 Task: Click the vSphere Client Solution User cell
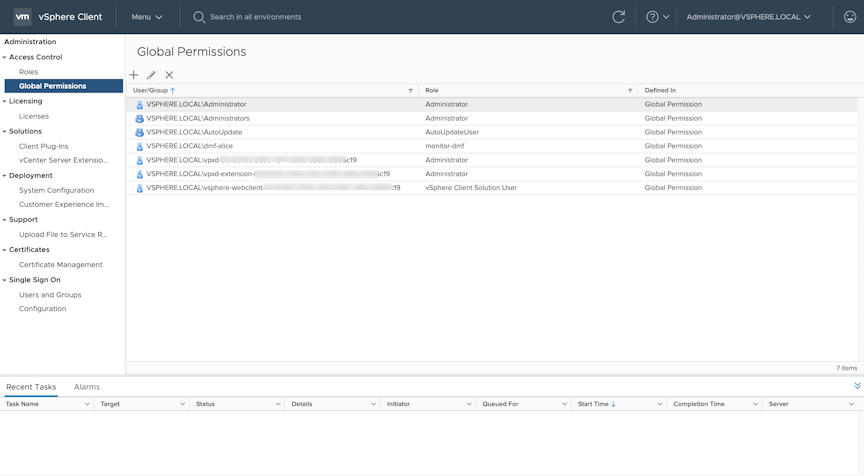pyautogui.click(x=471, y=188)
